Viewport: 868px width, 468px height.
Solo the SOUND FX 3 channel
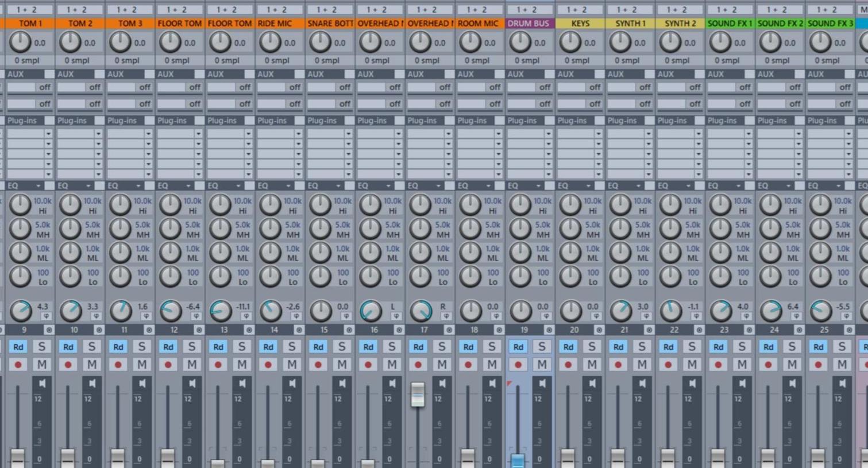[x=841, y=347]
